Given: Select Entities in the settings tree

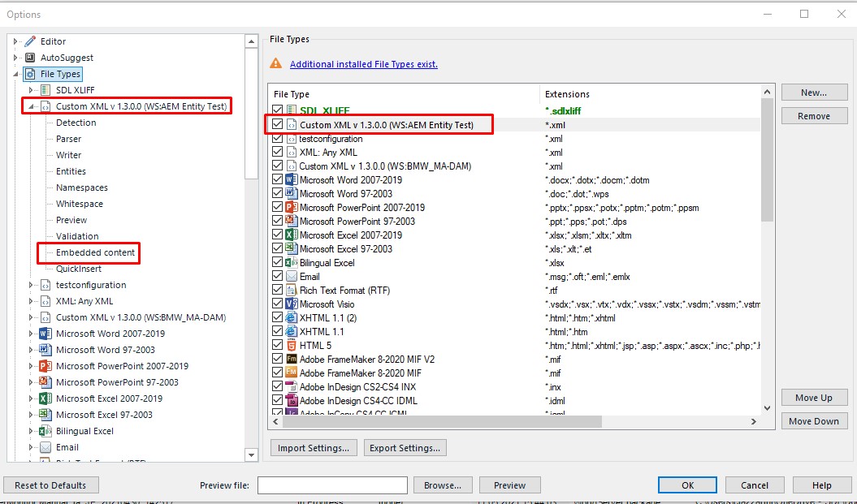Looking at the screenshot, I should [71, 171].
